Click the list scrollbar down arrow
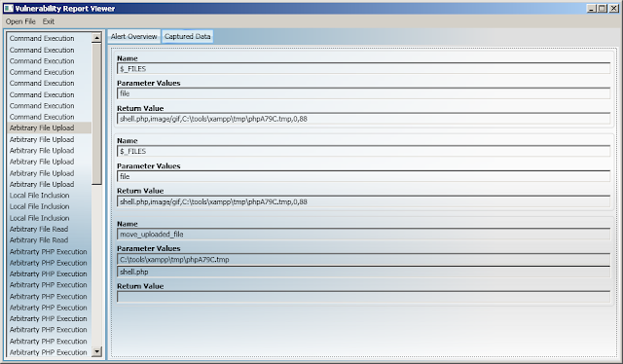The image size is (623, 364). 96,351
